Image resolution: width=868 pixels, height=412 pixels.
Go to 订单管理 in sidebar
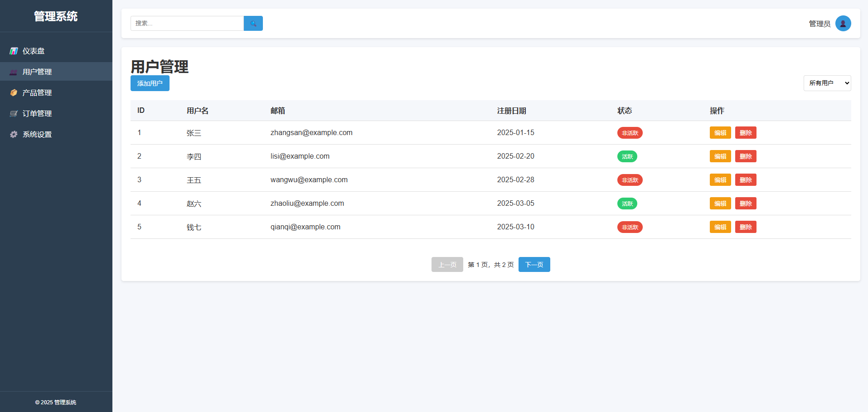(37, 114)
